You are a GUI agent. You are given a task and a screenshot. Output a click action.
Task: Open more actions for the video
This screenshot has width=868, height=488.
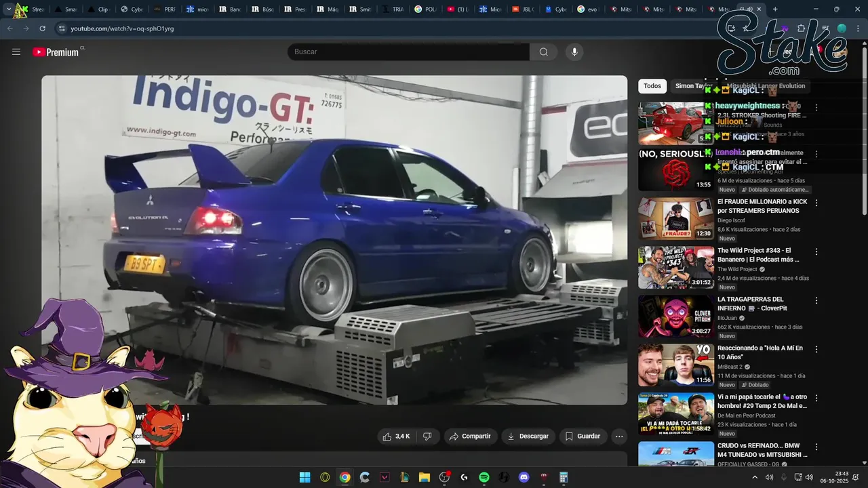coord(619,436)
